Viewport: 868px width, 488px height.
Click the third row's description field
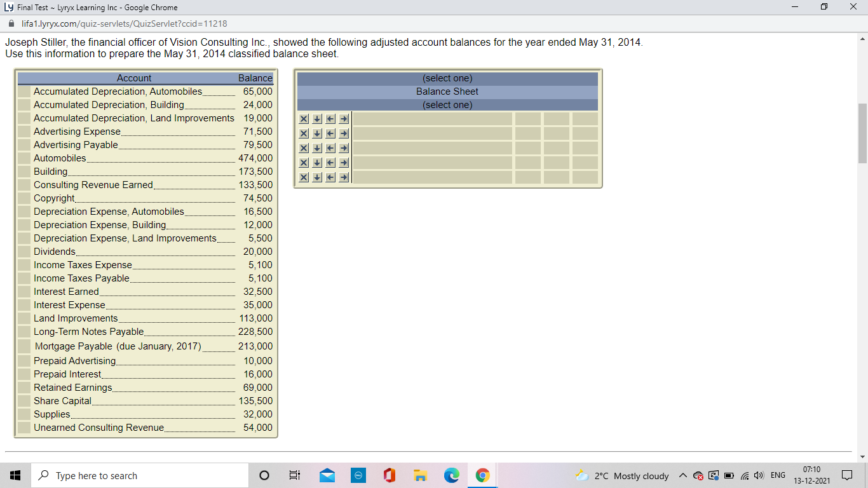point(432,148)
